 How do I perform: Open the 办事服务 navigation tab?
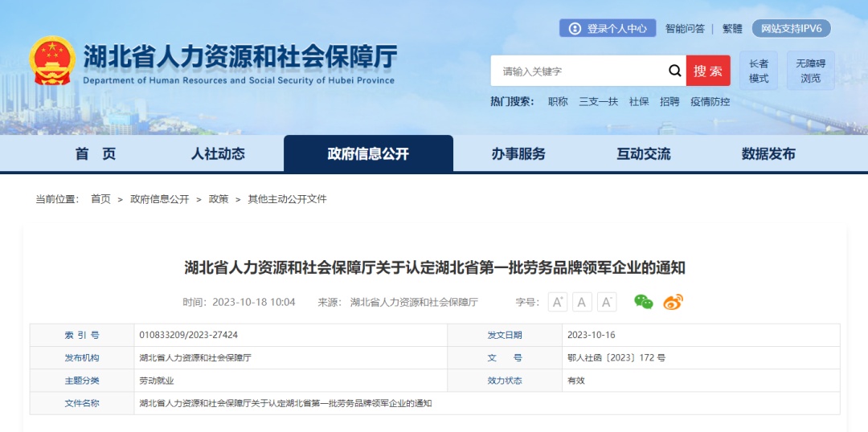pos(518,153)
